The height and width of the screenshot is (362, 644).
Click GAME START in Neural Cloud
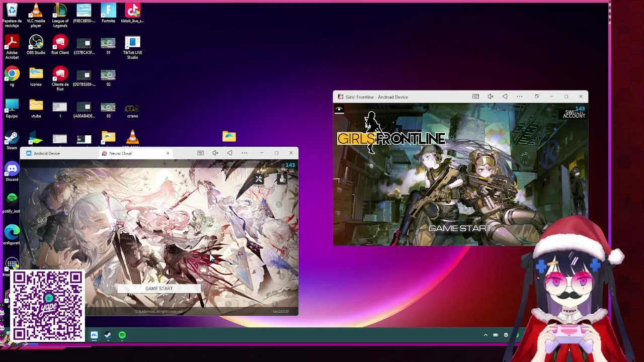tap(159, 289)
